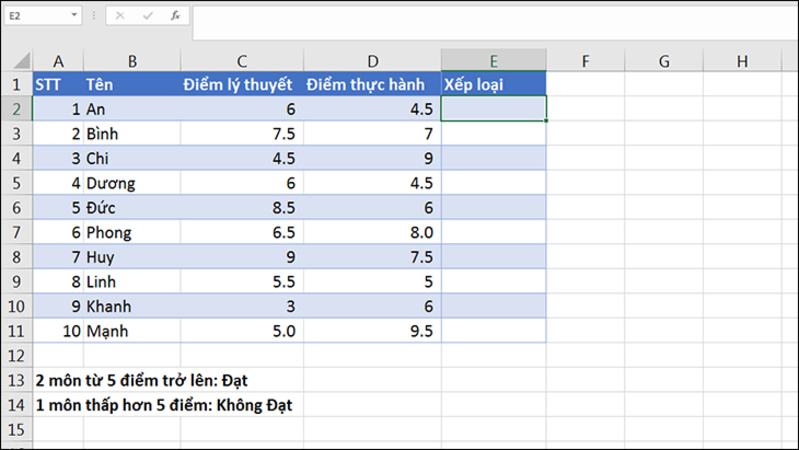
Task: Click the name cell Huy
Action: [x=132, y=257]
